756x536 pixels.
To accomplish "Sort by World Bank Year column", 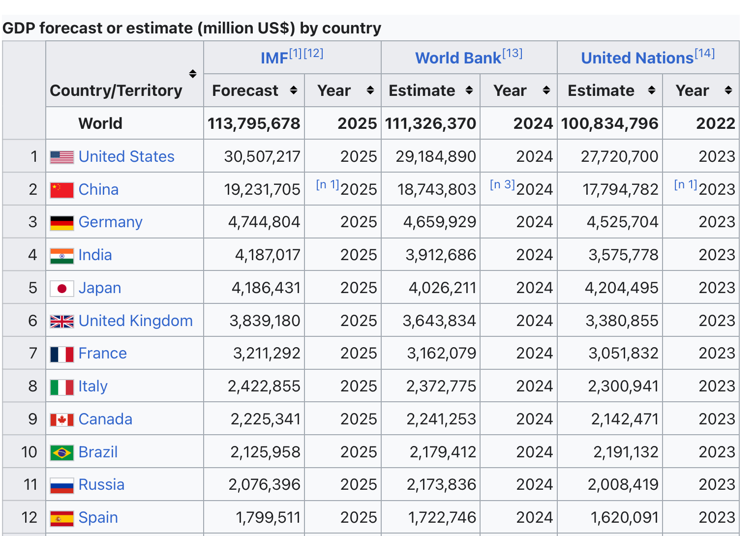I will [x=546, y=90].
